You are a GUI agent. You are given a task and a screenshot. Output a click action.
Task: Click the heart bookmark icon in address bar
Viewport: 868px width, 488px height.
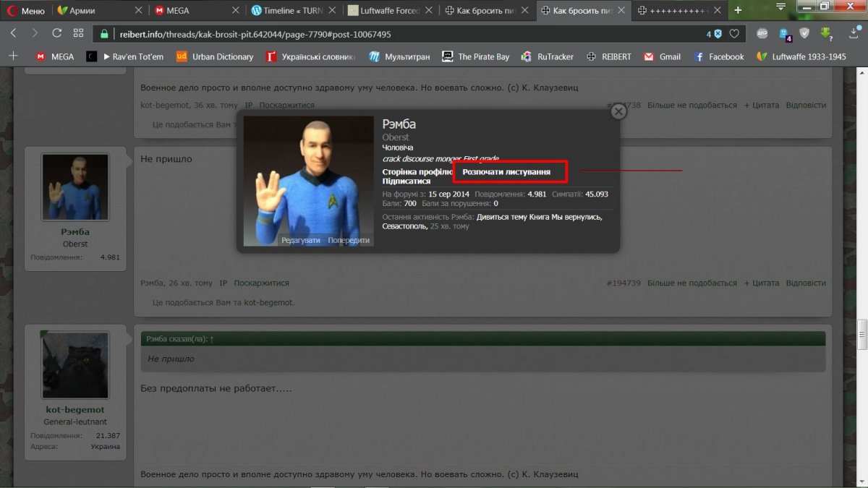click(x=734, y=34)
